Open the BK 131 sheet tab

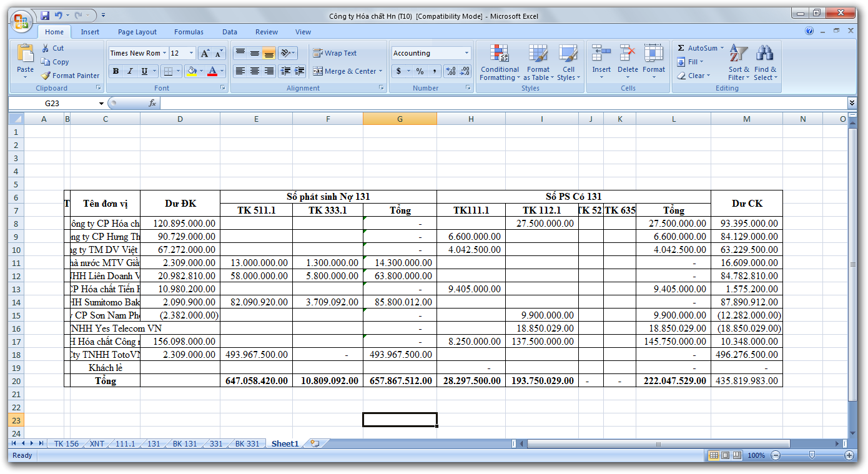185,443
